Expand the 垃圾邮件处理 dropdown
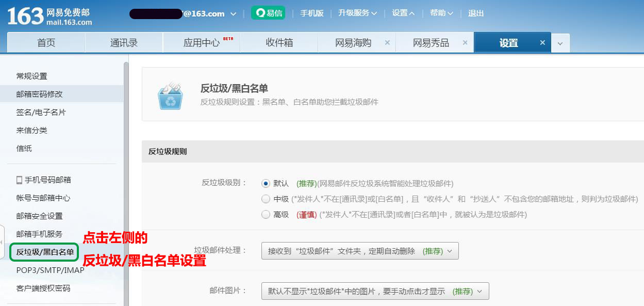This screenshot has width=644, height=306. [360, 251]
